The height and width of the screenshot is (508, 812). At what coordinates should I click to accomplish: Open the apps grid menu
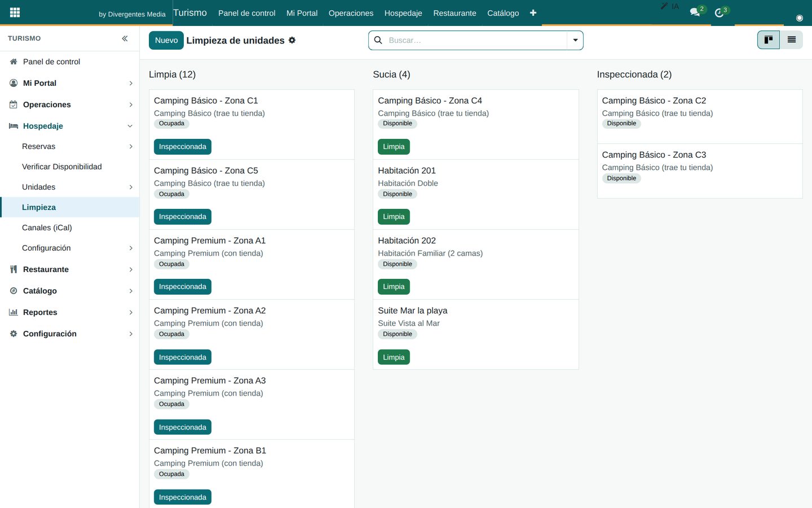pyautogui.click(x=15, y=12)
